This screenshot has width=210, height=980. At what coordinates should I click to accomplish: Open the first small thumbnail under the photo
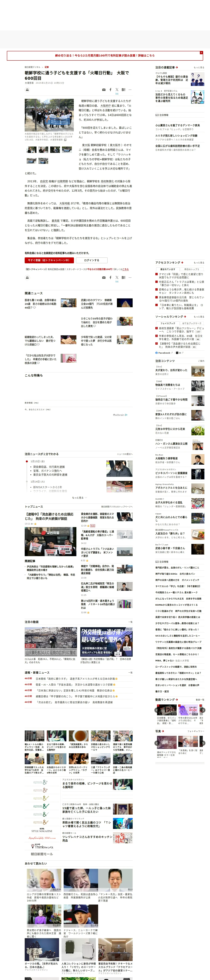click(32, 150)
